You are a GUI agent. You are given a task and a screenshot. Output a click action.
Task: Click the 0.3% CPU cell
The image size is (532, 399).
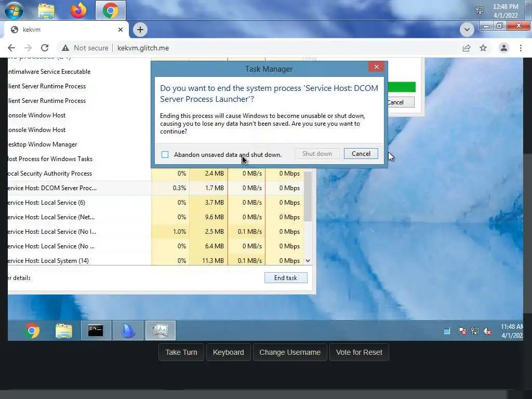pos(170,188)
